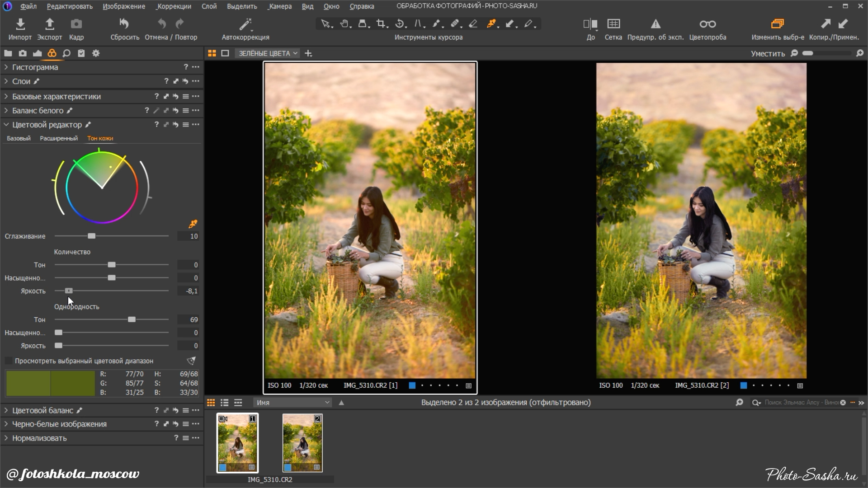Toggle the Grid (Сетка) overlay
This screenshot has width=868, height=488.
pyautogui.click(x=613, y=24)
